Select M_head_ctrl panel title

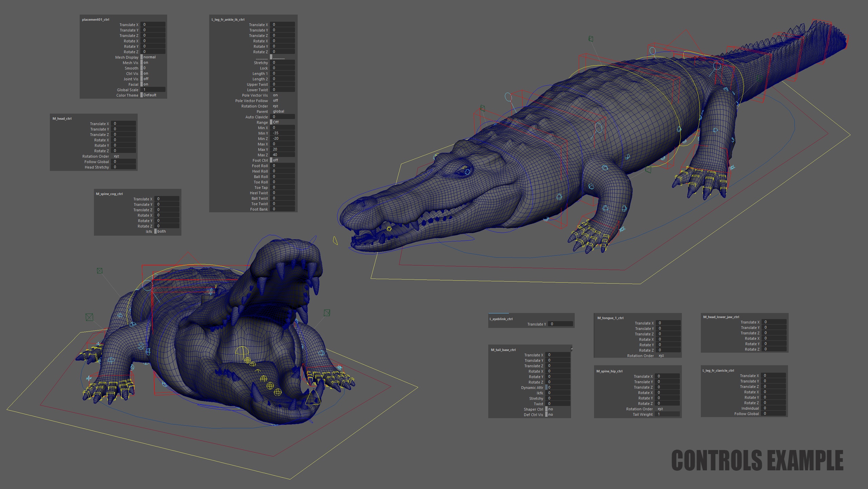point(62,119)
